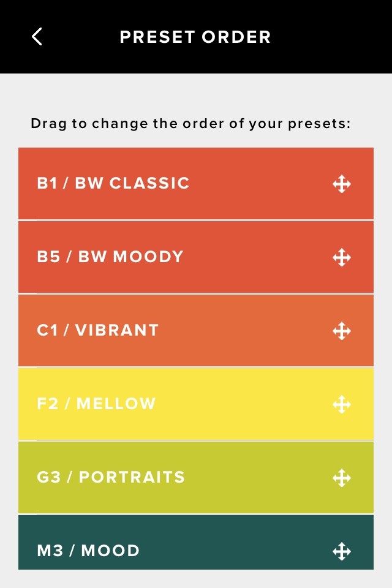Select the B1 / BW CLASSIC label

point(113,183)
